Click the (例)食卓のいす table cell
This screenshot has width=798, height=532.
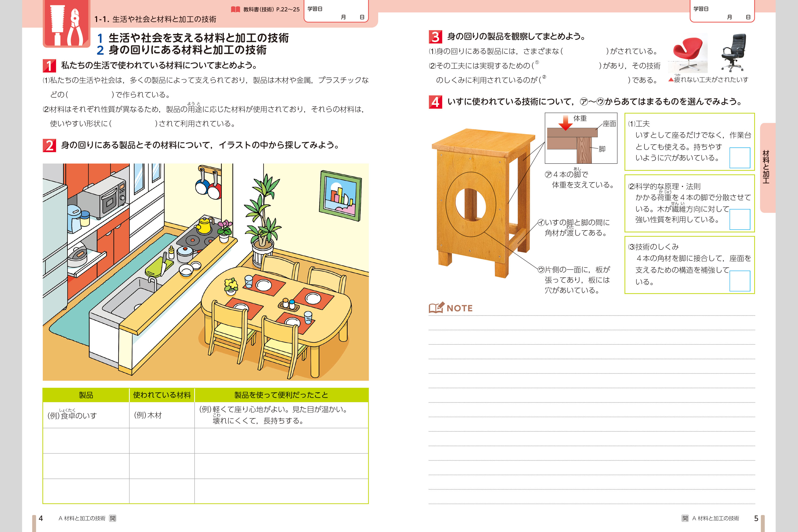[86, 415]
